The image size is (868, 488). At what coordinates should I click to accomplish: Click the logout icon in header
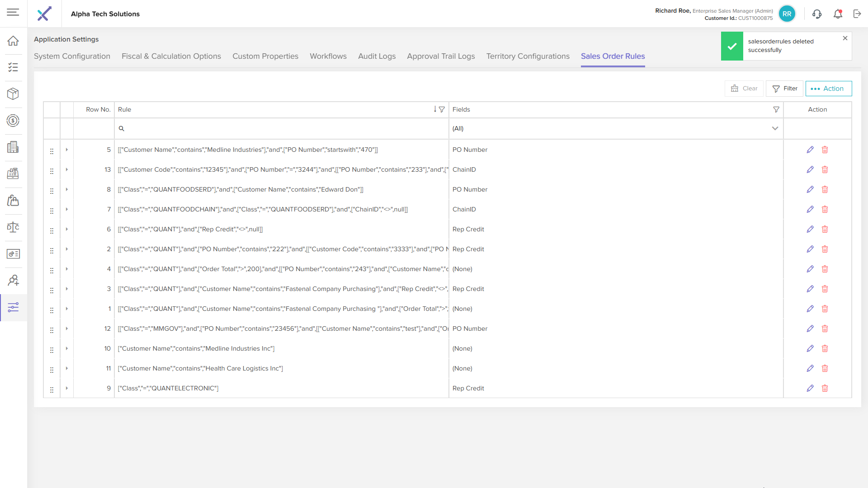[x=857, y=14]
